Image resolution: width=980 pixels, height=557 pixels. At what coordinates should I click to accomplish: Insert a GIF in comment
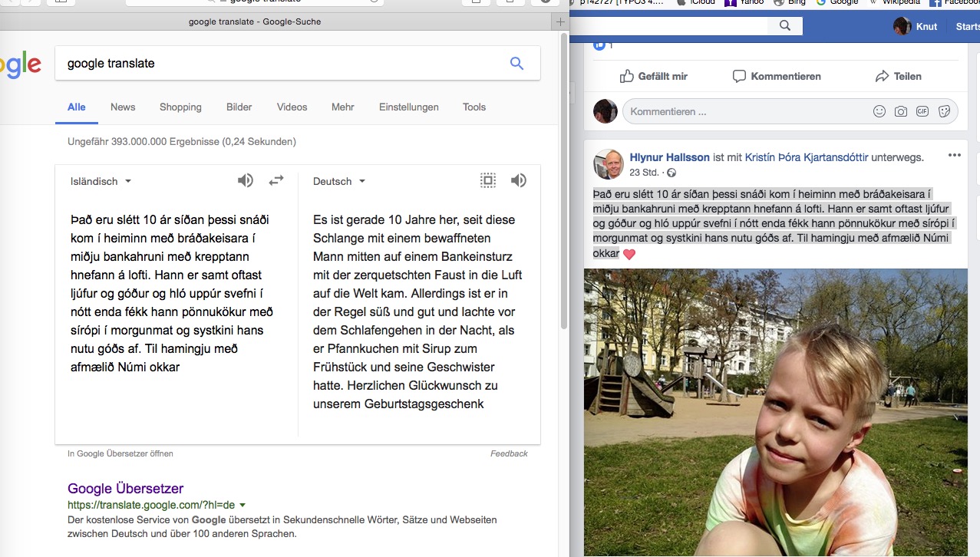click(922, 111)
